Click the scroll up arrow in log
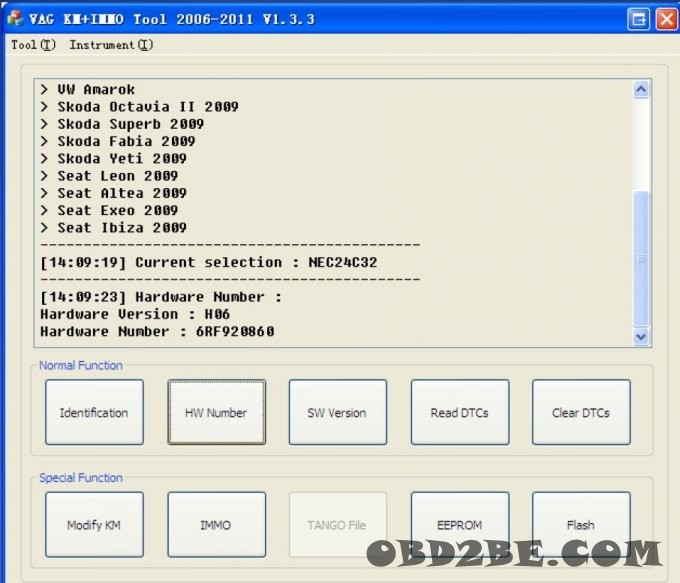The image size is (680, 583). [x=641, y=89]
